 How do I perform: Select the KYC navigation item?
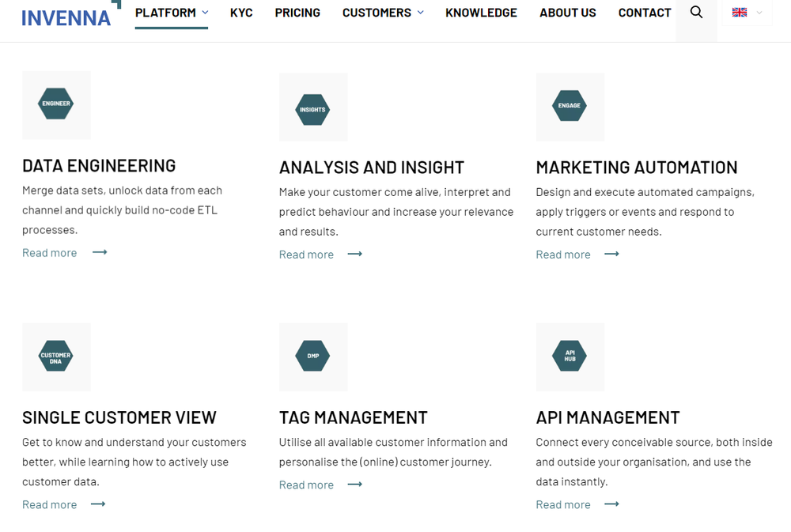point(241,12)
